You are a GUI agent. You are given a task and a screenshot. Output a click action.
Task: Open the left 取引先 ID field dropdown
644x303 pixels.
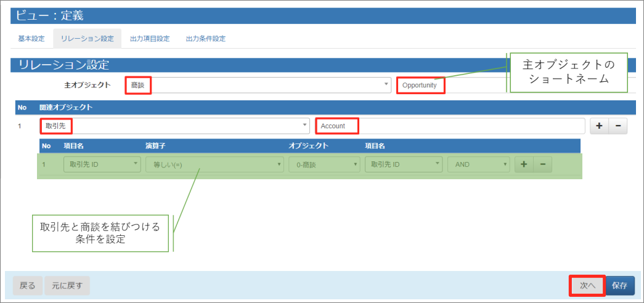tap(102, 164)
